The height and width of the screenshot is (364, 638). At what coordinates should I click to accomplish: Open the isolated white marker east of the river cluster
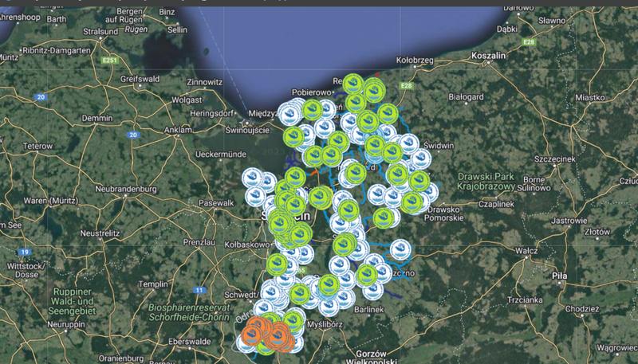point(400,250)
